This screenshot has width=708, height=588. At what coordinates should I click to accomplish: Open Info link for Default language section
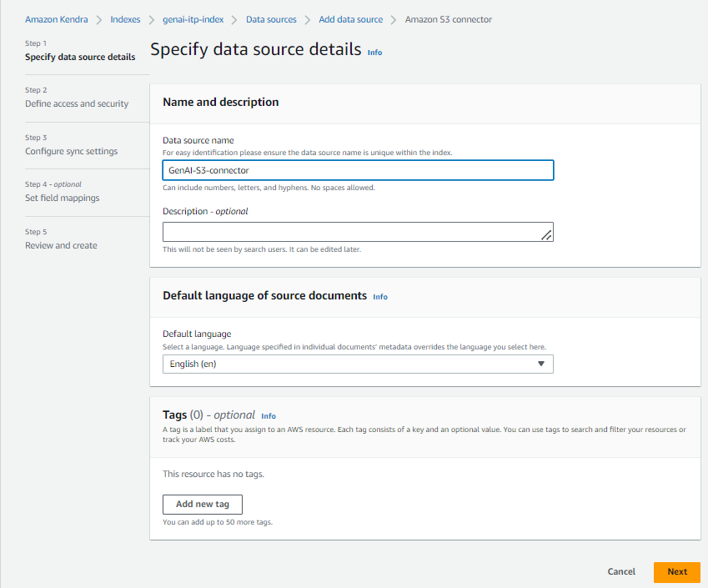(380, 297)
